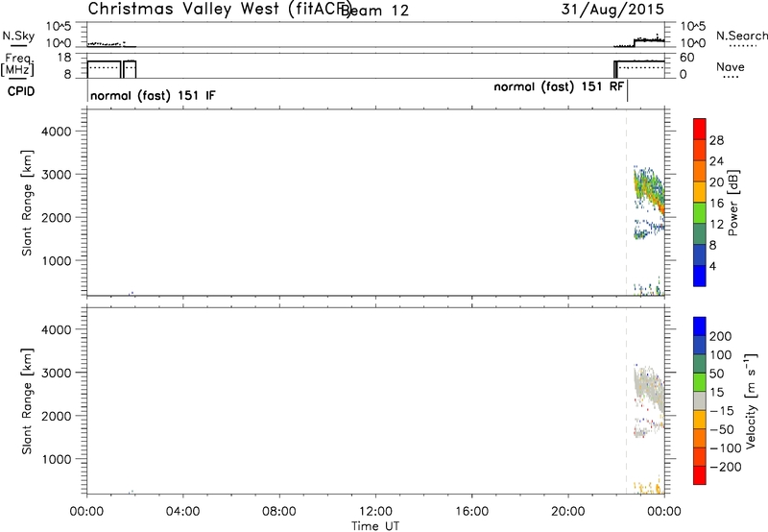Click the 'Christmas Valley West (fitACF)' plot title
Image resolution: width=768 pixels, height=532 pixels.
point(219,10)
